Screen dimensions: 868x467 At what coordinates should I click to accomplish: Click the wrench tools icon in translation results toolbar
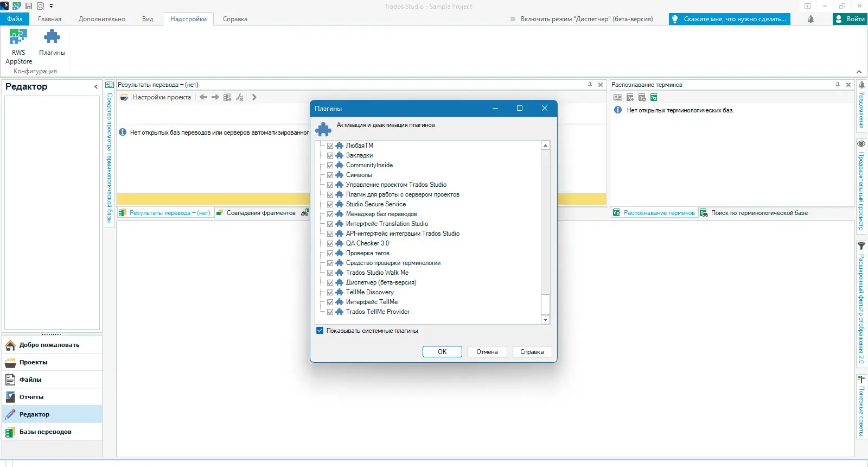[240, 97]
